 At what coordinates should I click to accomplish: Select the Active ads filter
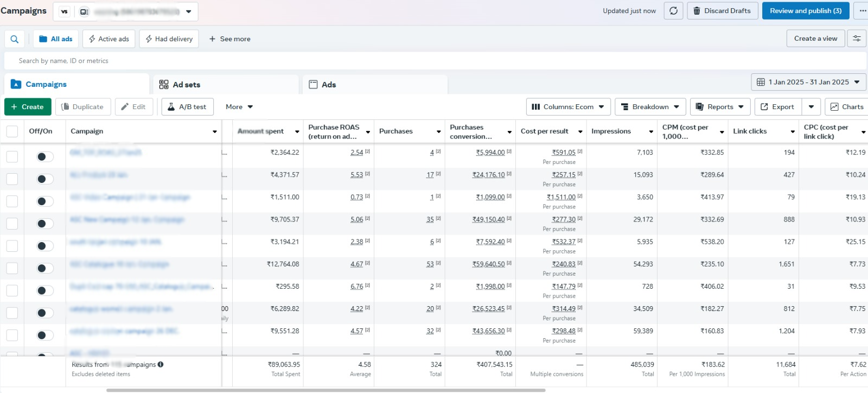(109, 39)
